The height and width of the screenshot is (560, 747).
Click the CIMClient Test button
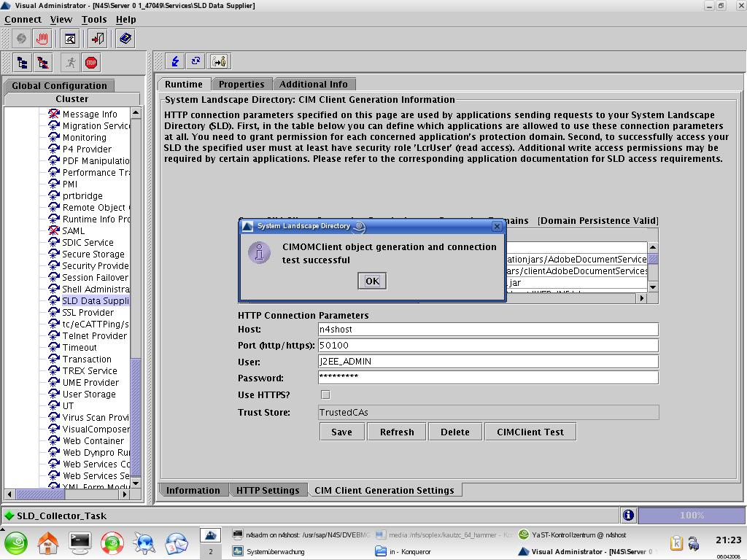530,432
